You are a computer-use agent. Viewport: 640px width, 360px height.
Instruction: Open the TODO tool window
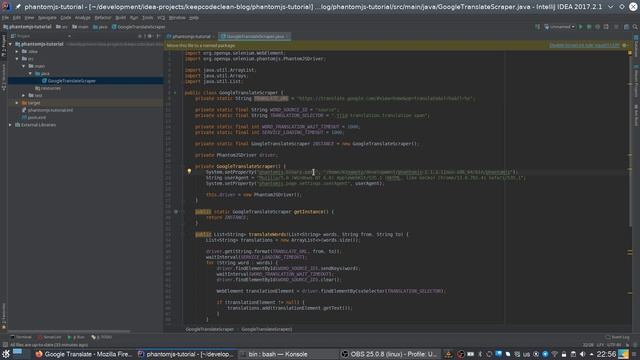pos(102,337)
